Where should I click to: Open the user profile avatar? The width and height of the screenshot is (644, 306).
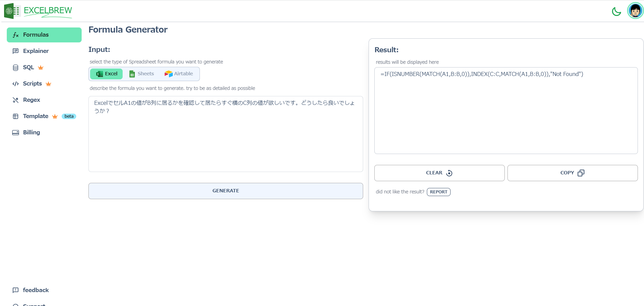635,11
